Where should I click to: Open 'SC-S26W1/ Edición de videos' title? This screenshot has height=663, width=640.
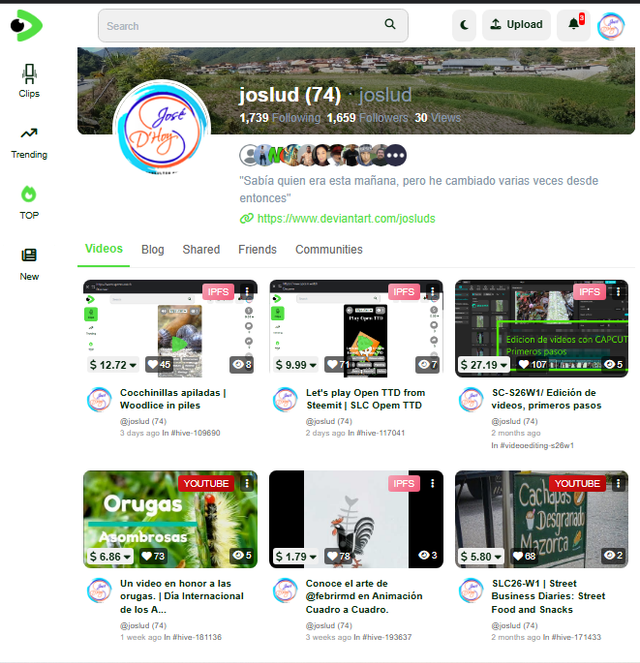(546, 399)
